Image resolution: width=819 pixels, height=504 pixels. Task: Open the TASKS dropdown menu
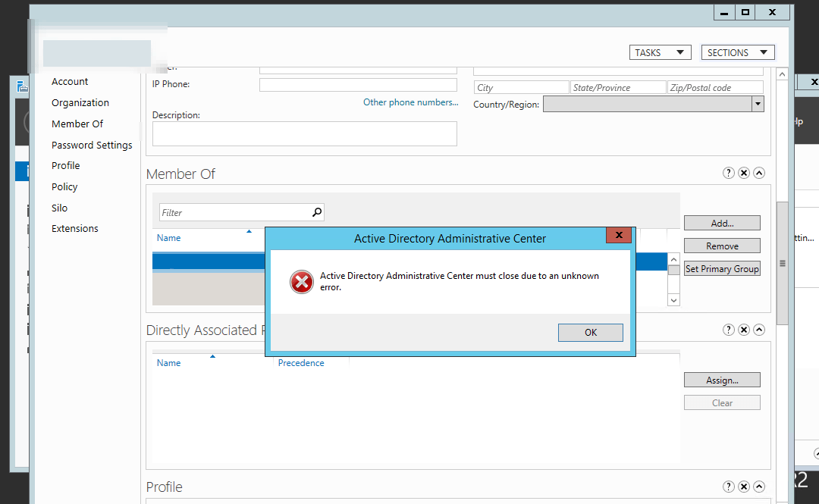(660, 53)
